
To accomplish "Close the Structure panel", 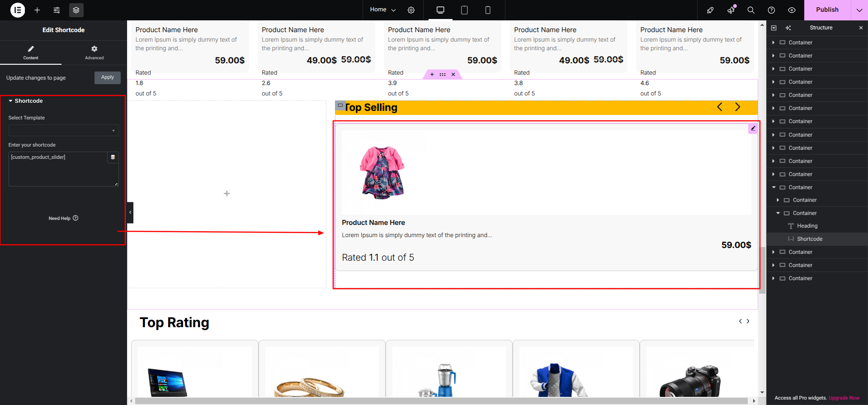I will (x=861, y=28).
